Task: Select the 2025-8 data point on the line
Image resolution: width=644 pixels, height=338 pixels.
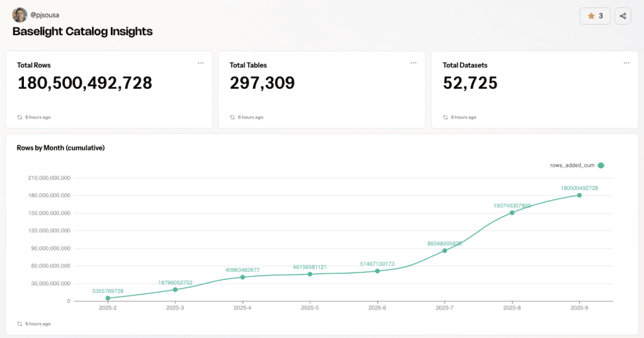Action: pyautogui.click(x=512, y=213)
